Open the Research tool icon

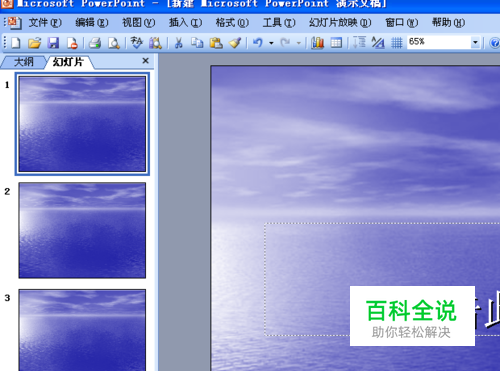click(x=155, y=43)
